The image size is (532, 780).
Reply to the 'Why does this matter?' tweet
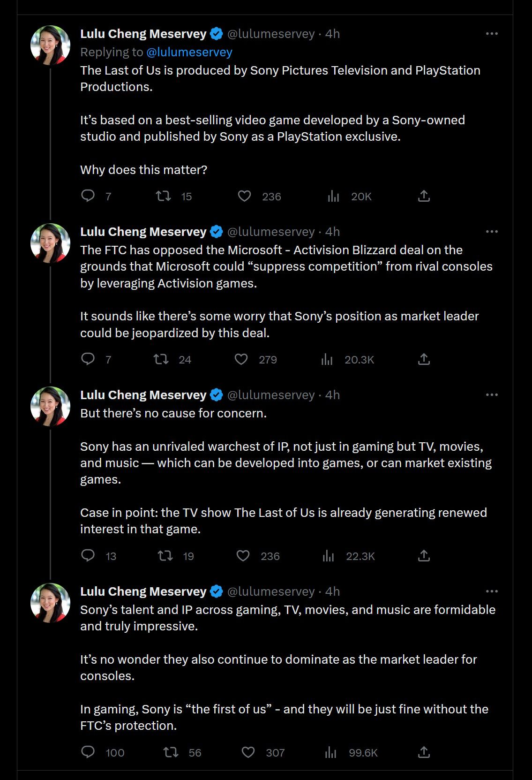(88, 196)
